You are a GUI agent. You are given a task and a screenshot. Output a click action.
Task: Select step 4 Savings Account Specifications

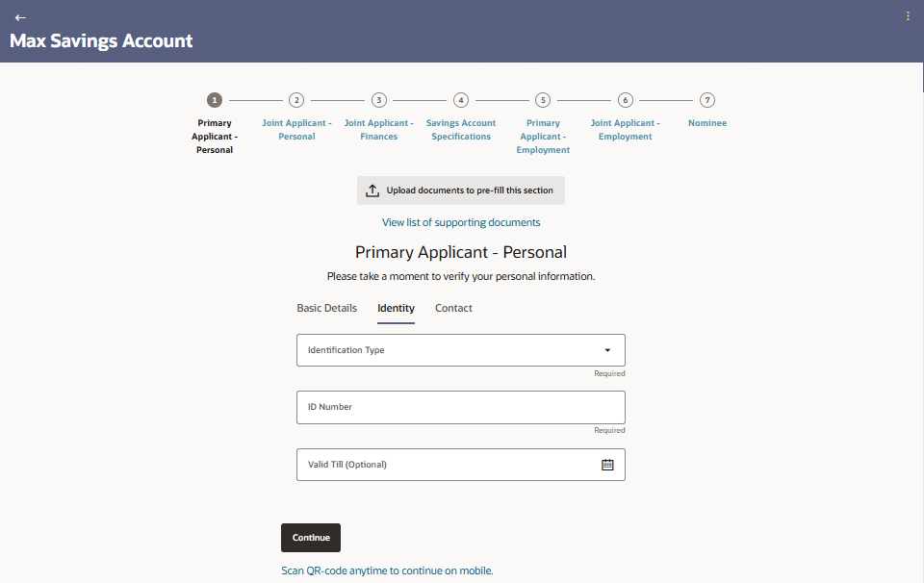[x=461, y=100]
